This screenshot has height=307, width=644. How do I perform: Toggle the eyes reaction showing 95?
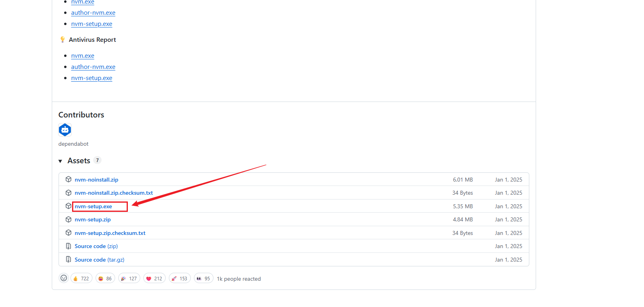click(x=204, y=278)
